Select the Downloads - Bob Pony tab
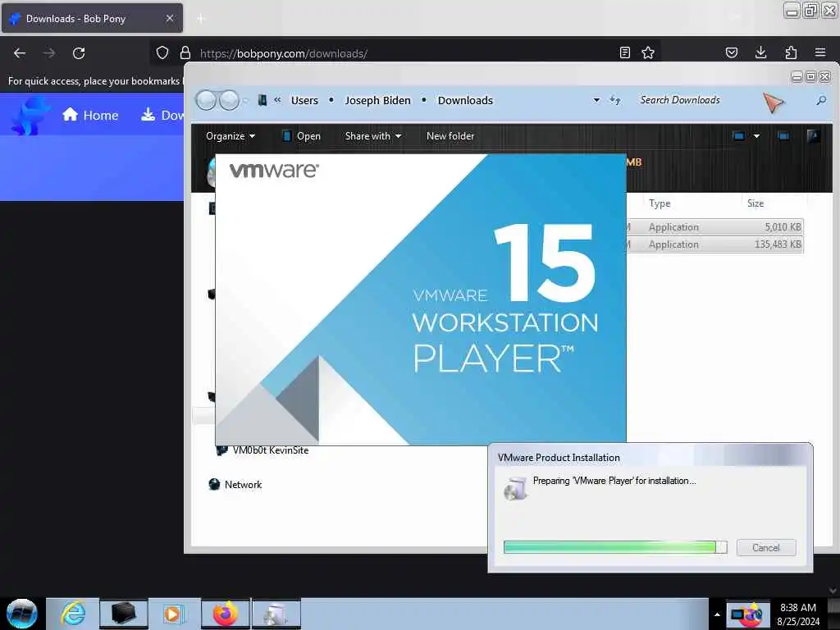840x630 pixels. click(x=92, y=19)
